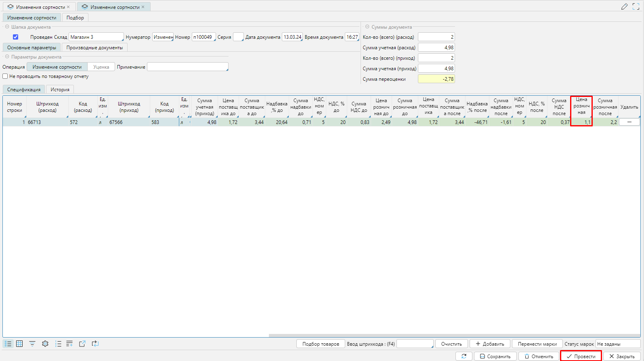644x361 pixels.
Task: Click the horizontal scrollbar of the table
Action: (454, 335)
